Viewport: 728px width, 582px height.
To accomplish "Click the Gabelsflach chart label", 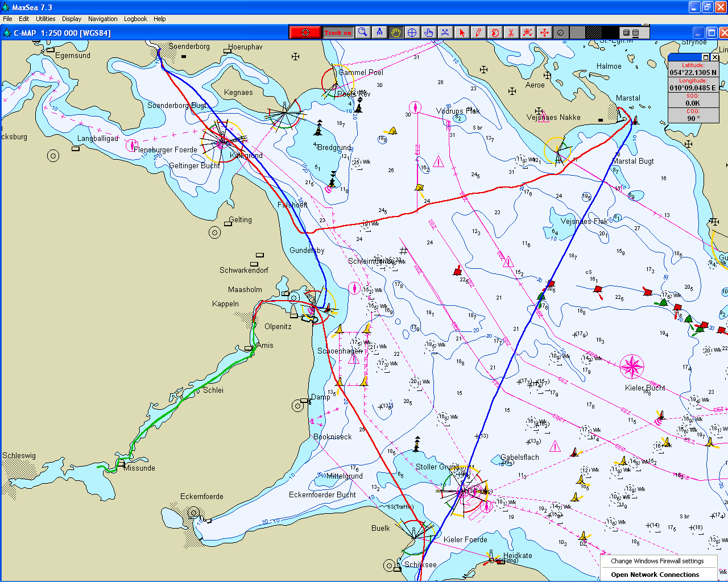I will pyautogui.click(x=520, y=457).
